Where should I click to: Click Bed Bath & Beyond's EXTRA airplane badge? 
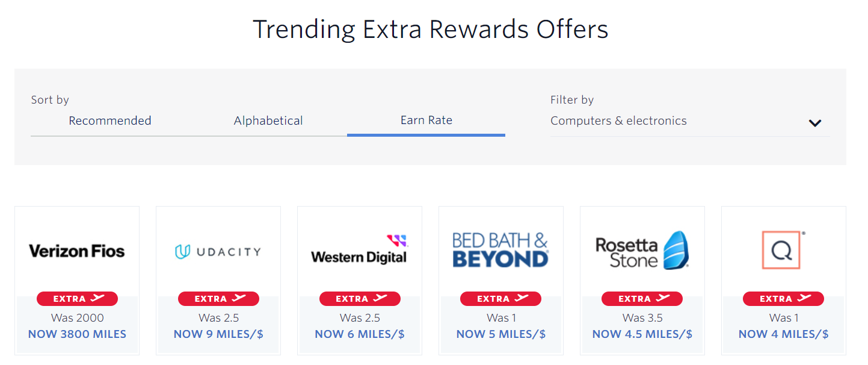500,298
